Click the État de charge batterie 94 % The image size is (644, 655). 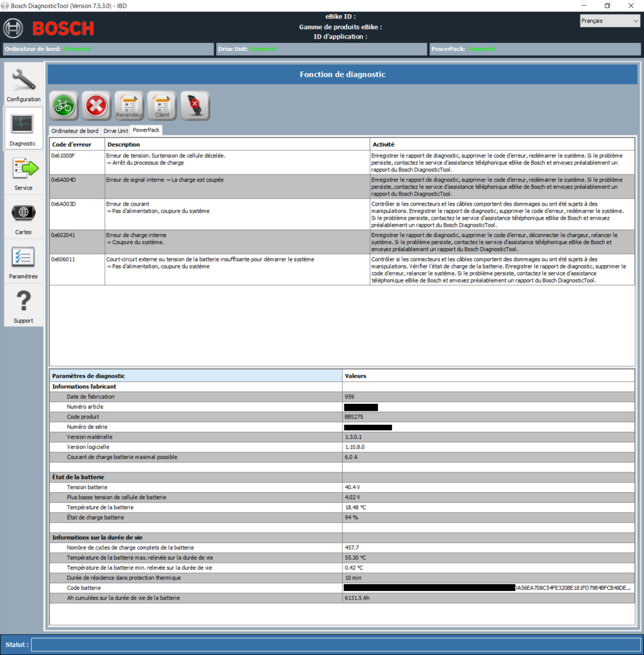[352, 517]
